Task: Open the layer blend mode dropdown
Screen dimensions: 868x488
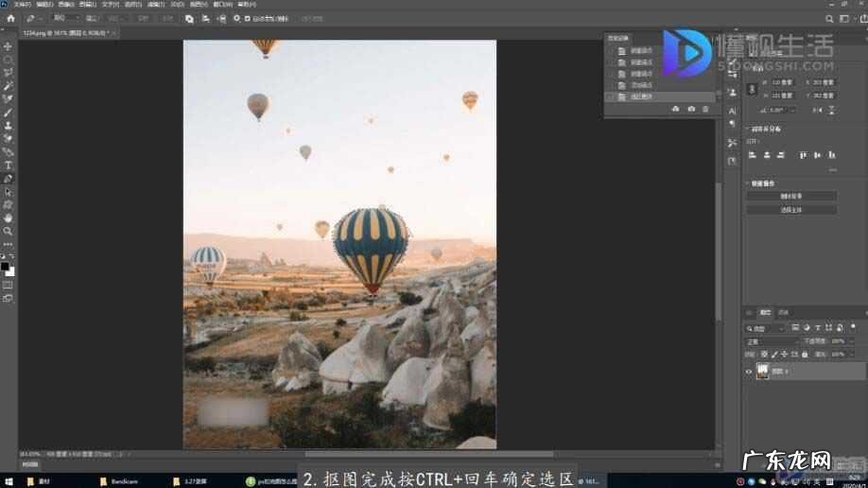Action: (x=772, y=340)
